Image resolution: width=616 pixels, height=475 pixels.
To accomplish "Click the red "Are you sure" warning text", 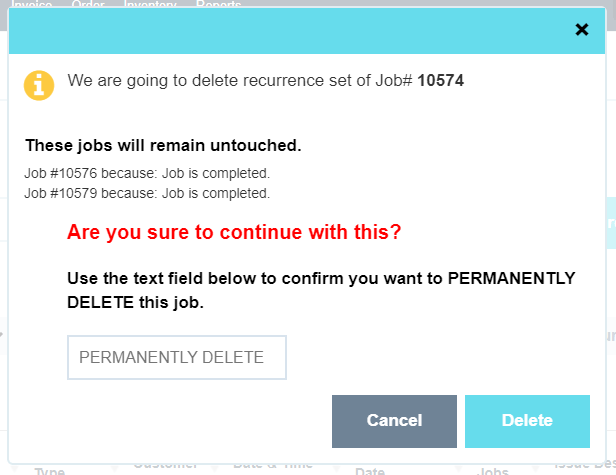I will [x=234, y=233].
